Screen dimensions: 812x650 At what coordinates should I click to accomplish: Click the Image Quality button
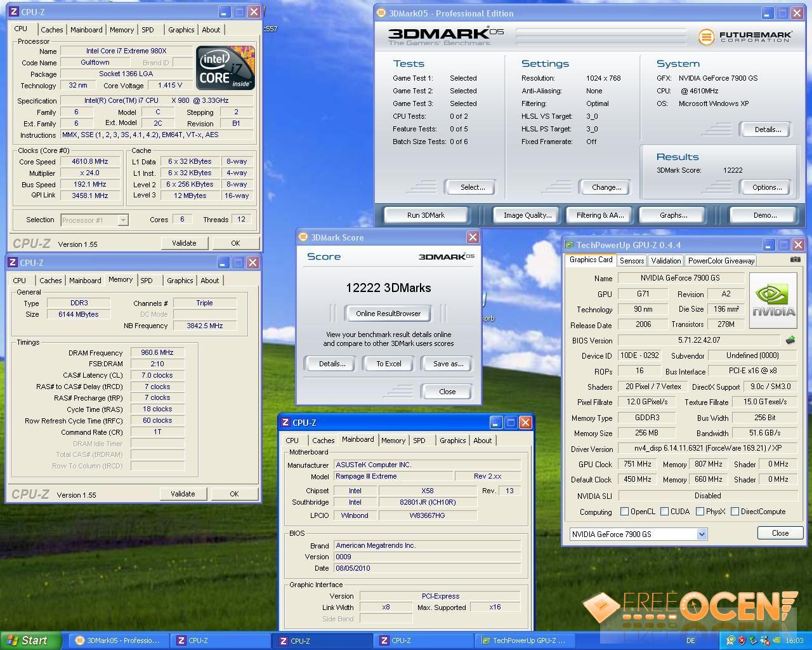coord(527,215)
